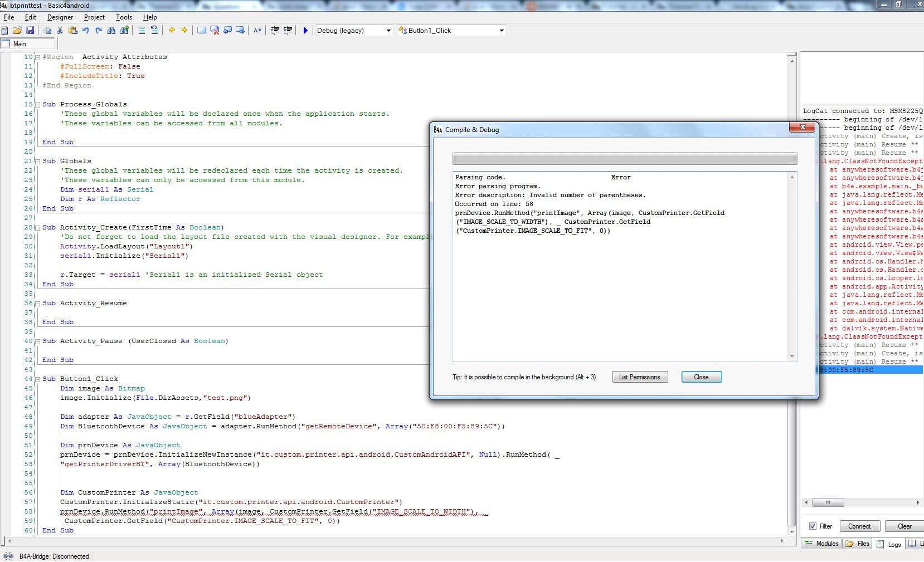
Task: Expand the Button1_Click sub selector dropdown
Action: click(502, 31)
